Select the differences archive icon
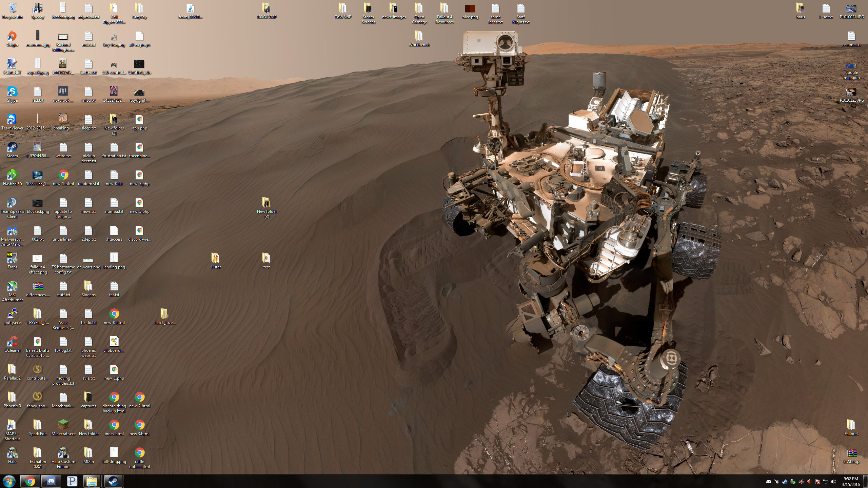The width and height of the screenshot is (868, 488). [x=38, y=289]
